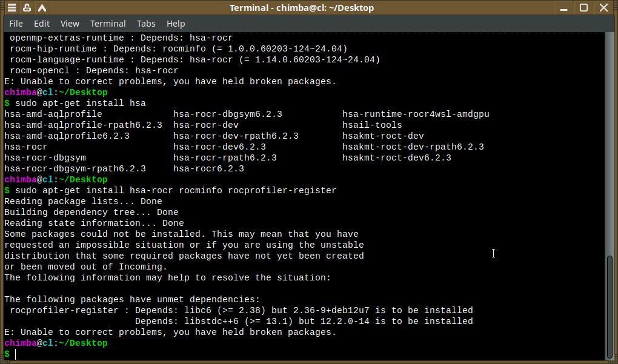Open the File menu
The height and width of the screenshot is (364, 618).
point(16,24)
